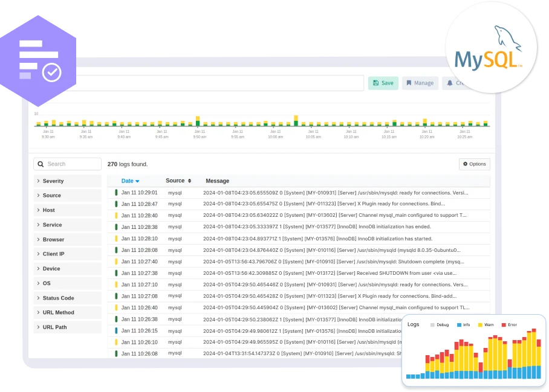Click the Warn legend swatch in Logs chart

click(480, 325)
